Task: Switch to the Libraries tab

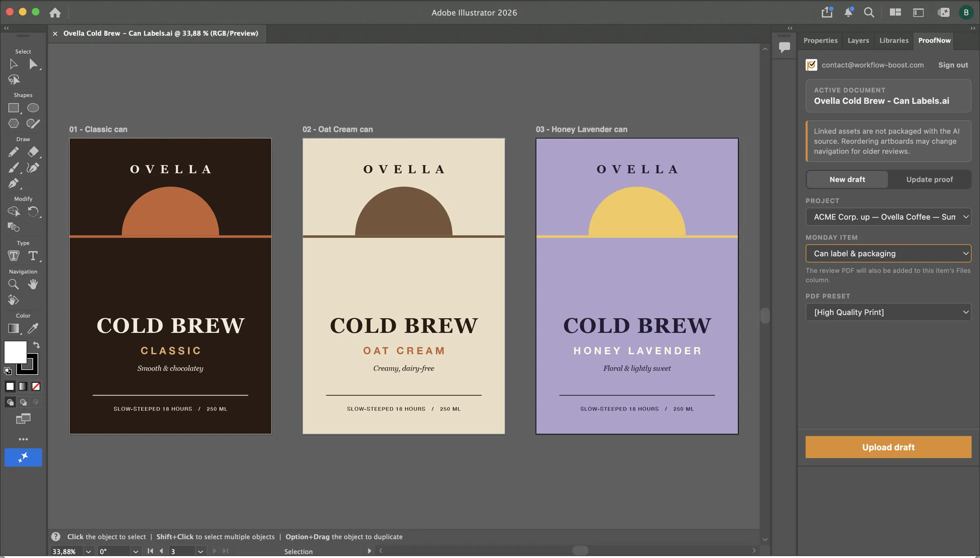Action: [x=894, y=40]
